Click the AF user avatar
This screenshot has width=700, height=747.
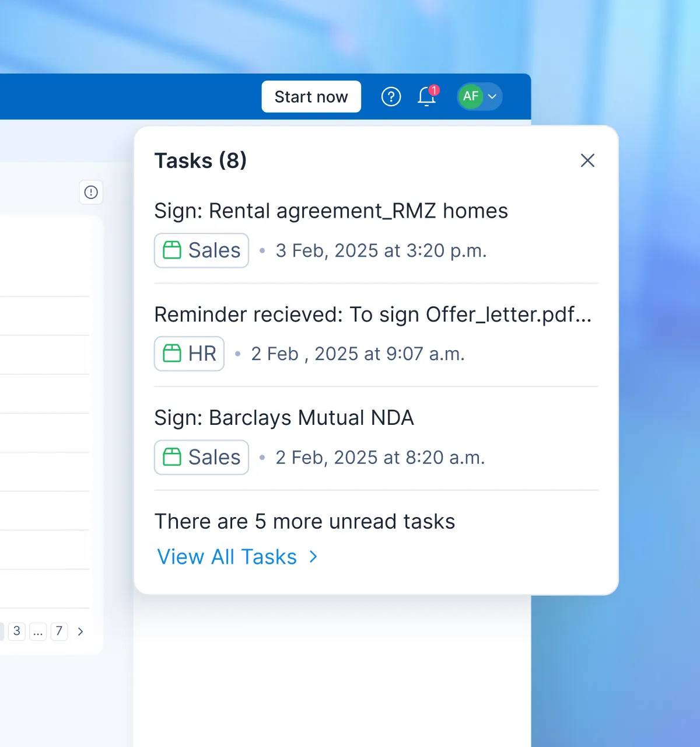tap(471, 96)
